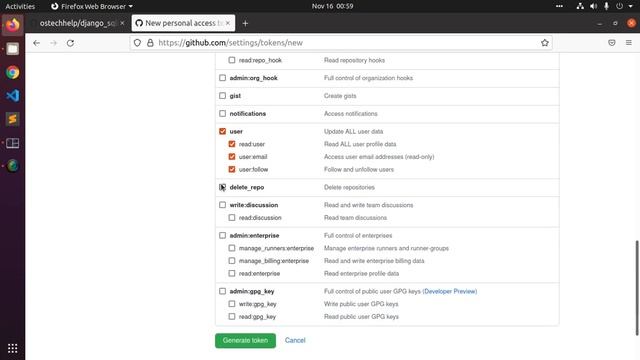Open Visual Studio Code from the dock
Viewport: 640px width, 360px height.
pos(13,96)
